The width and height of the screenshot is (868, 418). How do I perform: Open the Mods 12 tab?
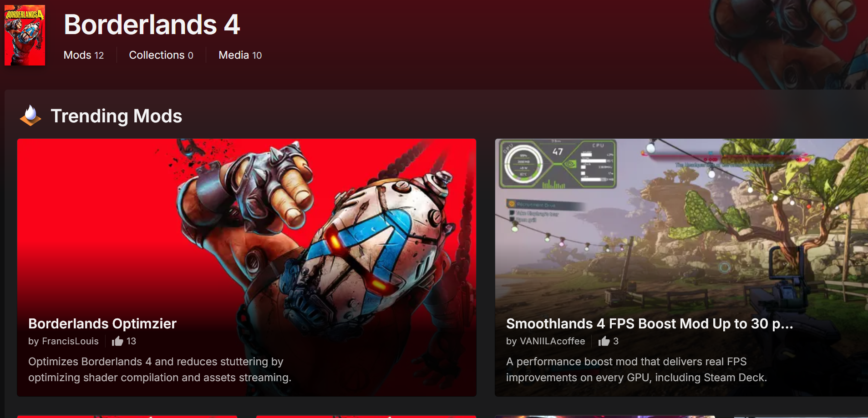pos(84,55)
